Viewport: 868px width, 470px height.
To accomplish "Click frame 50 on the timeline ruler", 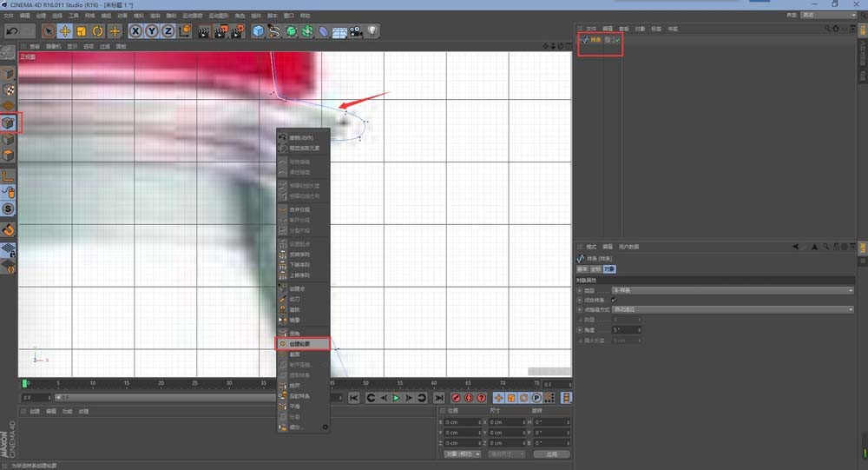I will tap(365, 382).
